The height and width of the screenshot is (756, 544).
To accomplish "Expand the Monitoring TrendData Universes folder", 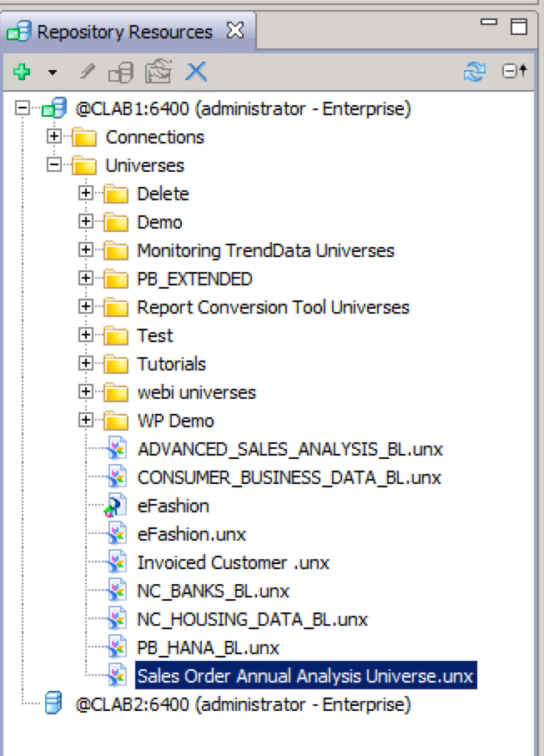I will point(86,249).
